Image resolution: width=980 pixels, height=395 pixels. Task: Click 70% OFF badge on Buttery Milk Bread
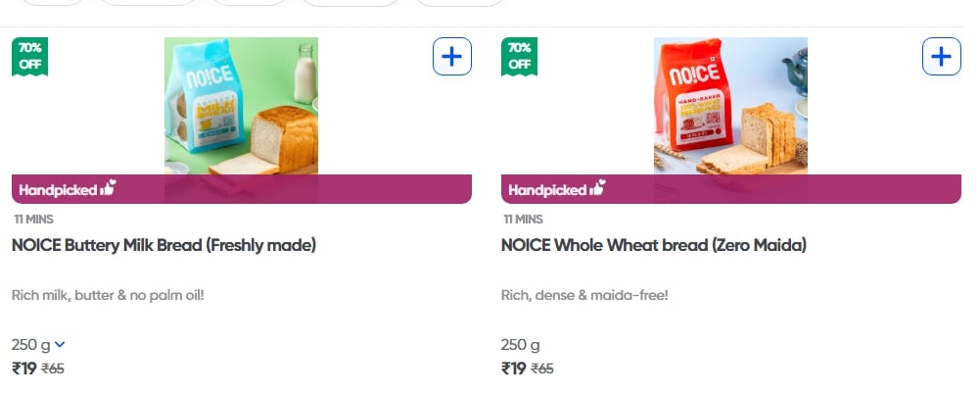[30, 56]
